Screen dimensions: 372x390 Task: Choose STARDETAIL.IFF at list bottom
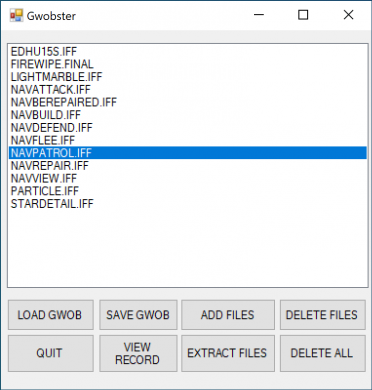tap(52, 204)
